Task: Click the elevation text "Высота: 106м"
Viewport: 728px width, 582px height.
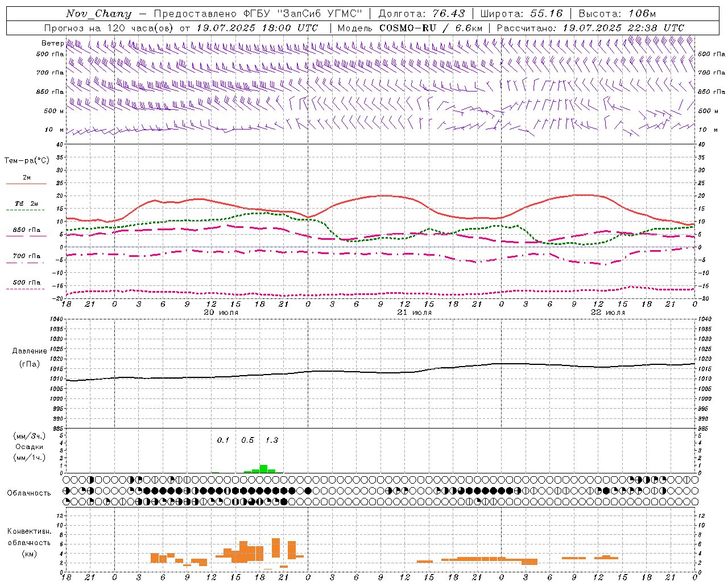Action: pos(617,14)
